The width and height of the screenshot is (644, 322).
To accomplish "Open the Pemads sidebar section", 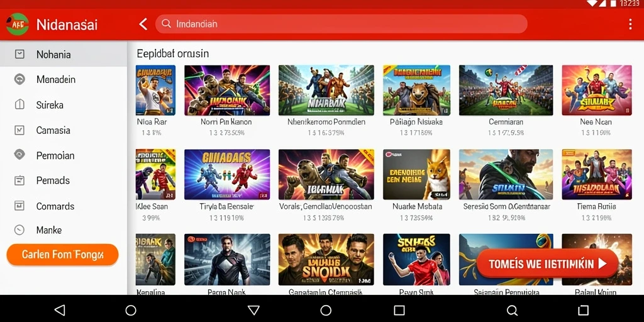I will 64,180.
